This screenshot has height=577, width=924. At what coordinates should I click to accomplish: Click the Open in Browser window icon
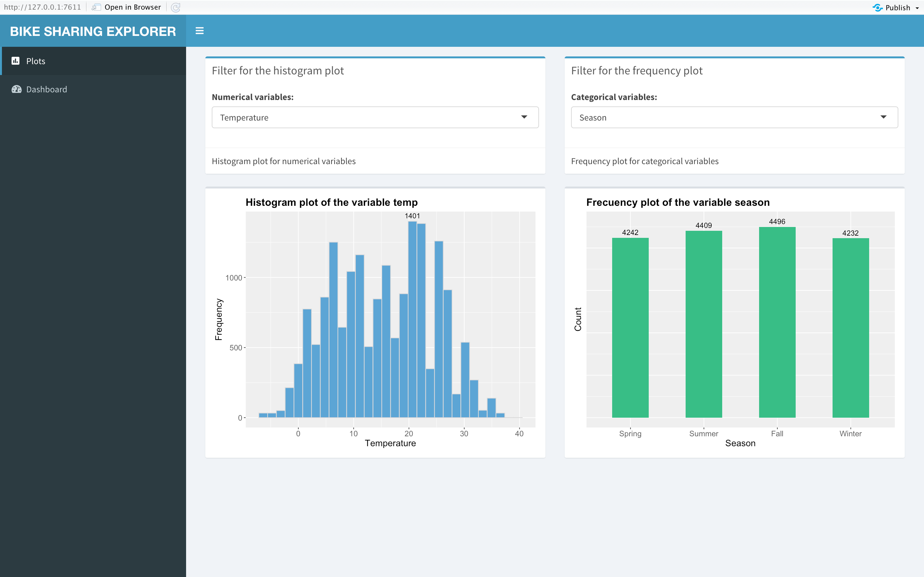tap(96, 7)
